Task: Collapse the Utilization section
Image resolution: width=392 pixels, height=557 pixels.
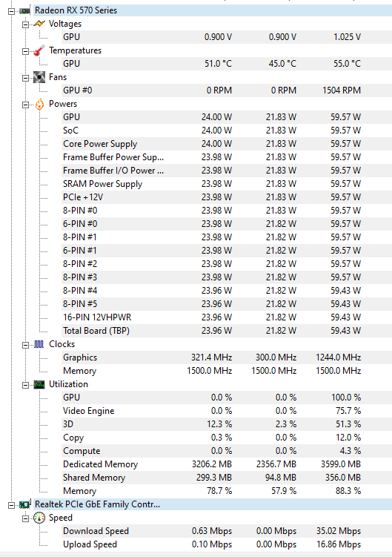Action: point(25,385)
